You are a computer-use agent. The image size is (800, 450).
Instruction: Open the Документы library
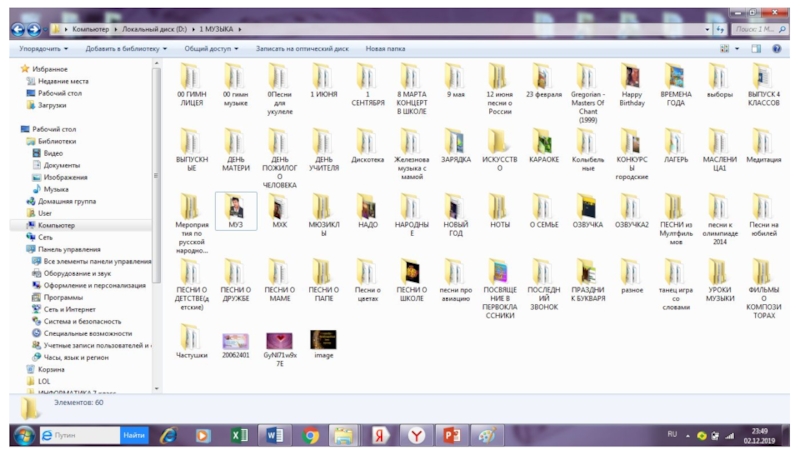pos(57,165)
